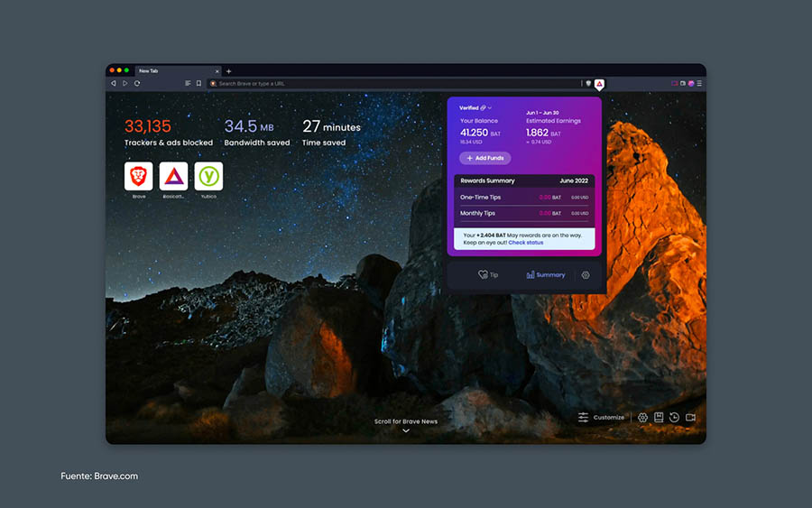Select the Summary tab in rewards panel
The height and width of the screenshot is (508, 812).
point(546,275)
